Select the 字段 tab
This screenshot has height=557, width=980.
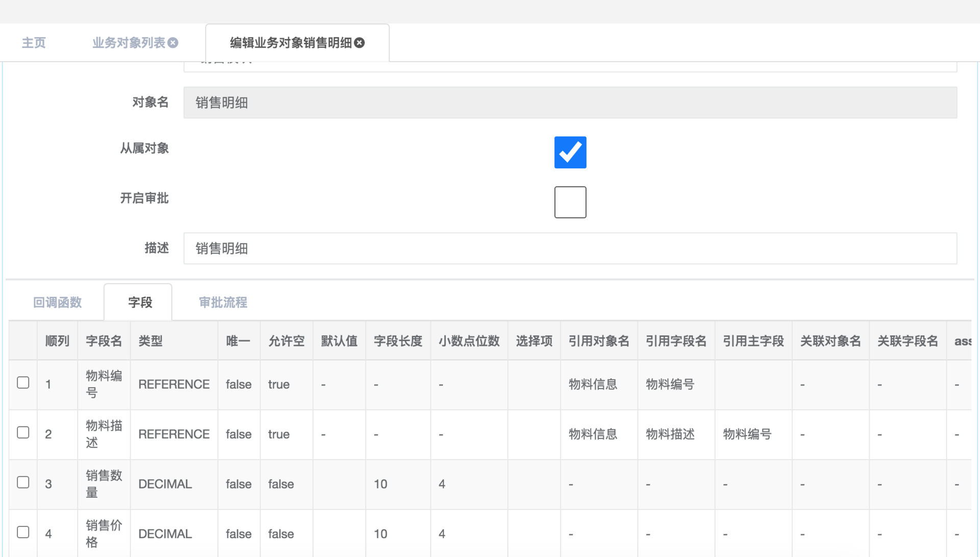[x=140, y=302]
